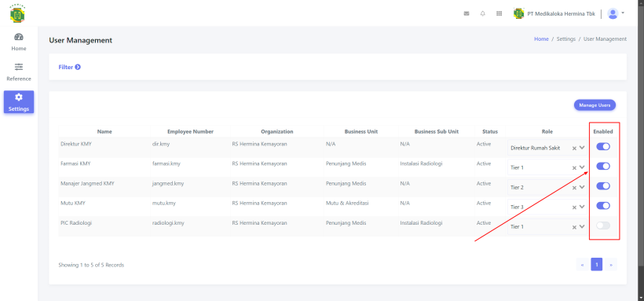The image size is (644, 301).
Task: Click the Manage Users button
Action: [x=595, y=105]
